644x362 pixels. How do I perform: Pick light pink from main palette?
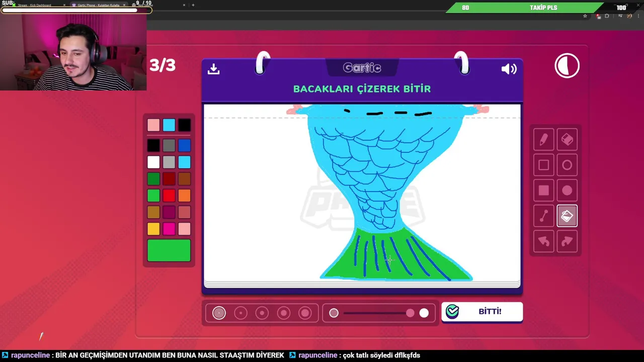point(184,229)
